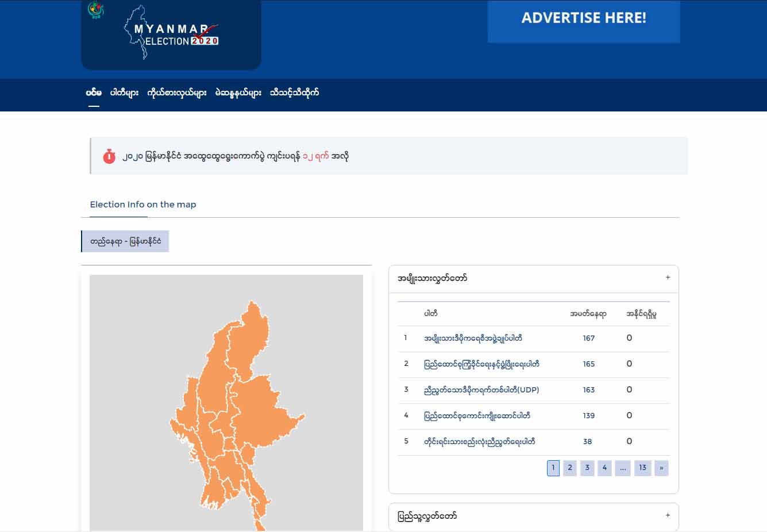Click the red stopwatch countdown icon

click(109, 156)
